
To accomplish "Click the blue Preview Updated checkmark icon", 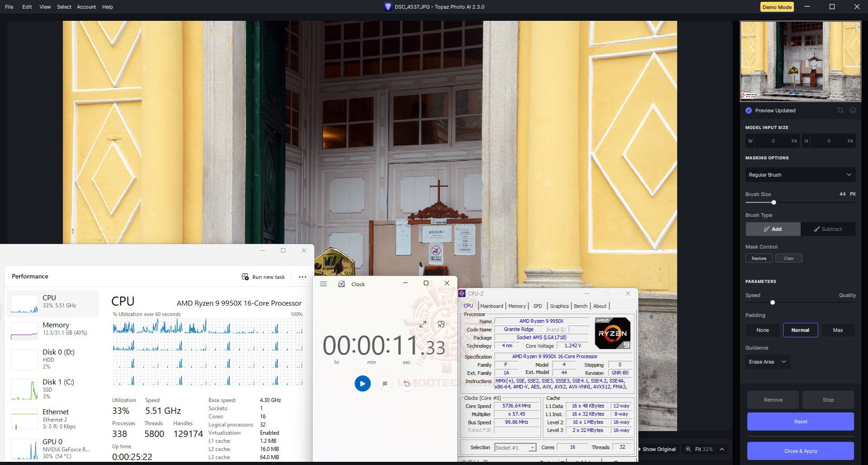I will [x=749, y=110].
